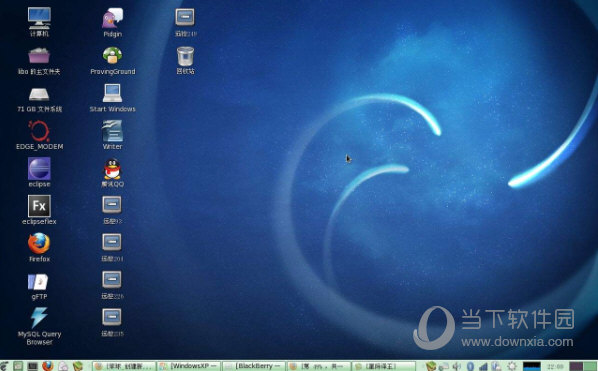Switch to 星际译王 taskbar window

coord(384,366)
